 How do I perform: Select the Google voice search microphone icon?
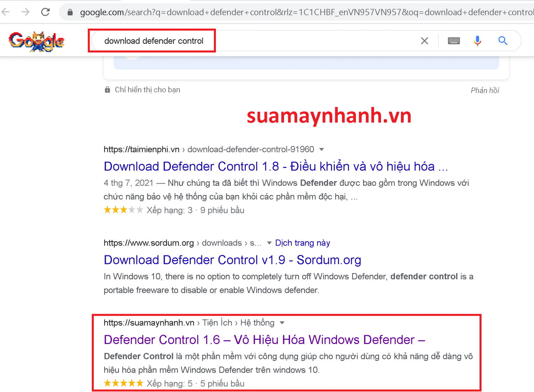click(x=477, y=41)
